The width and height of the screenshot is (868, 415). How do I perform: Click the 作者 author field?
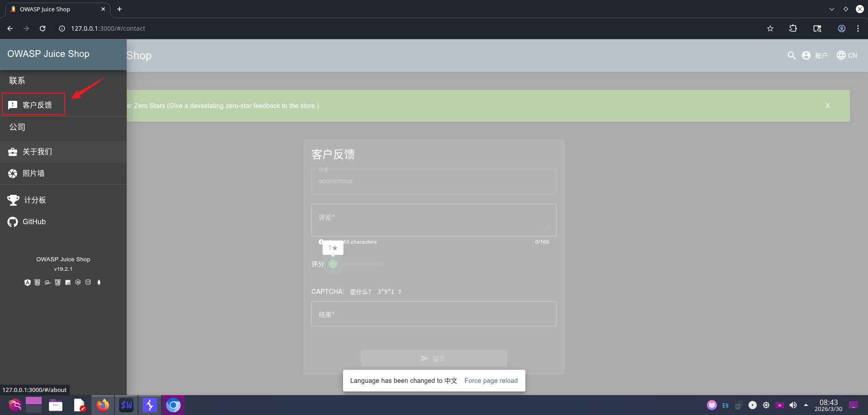(434, 181)
